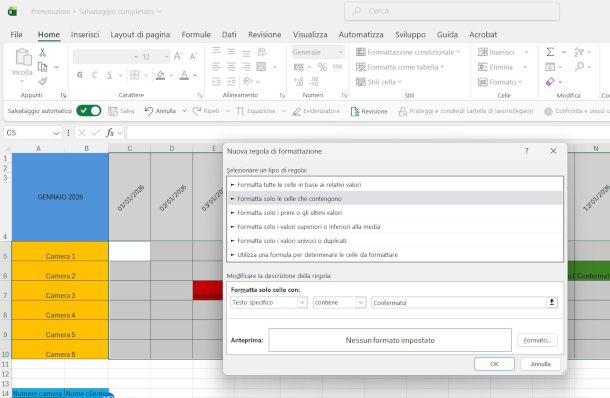
Task: Click OK in the rule dialog
Action: pos(494,364)
